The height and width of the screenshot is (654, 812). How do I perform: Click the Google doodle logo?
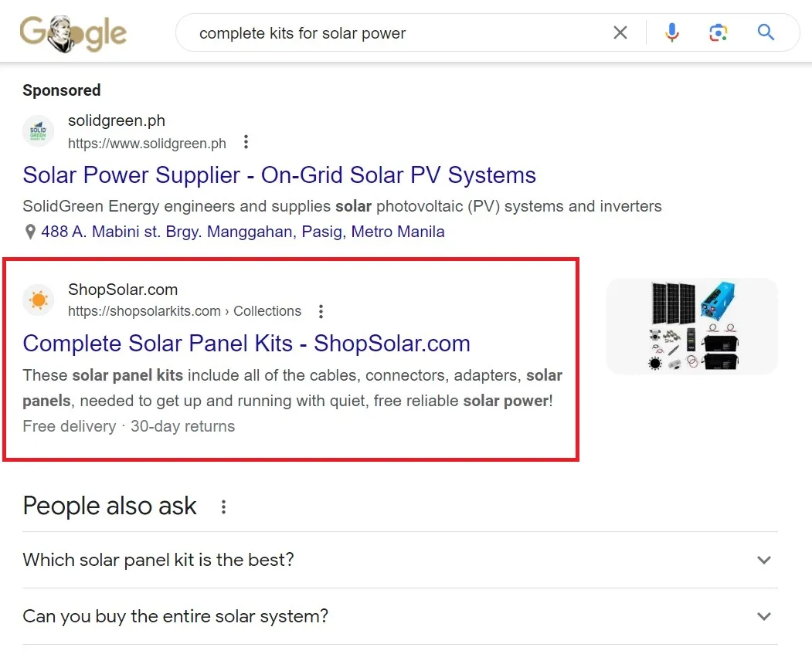(73, 34)
